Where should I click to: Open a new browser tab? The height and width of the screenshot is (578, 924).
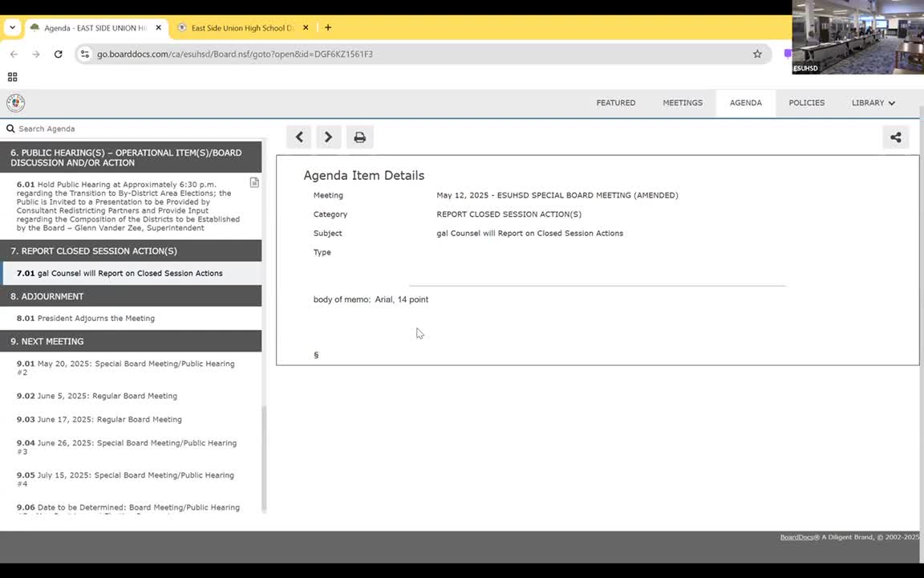pyautogui.click(x=327, y=27)
